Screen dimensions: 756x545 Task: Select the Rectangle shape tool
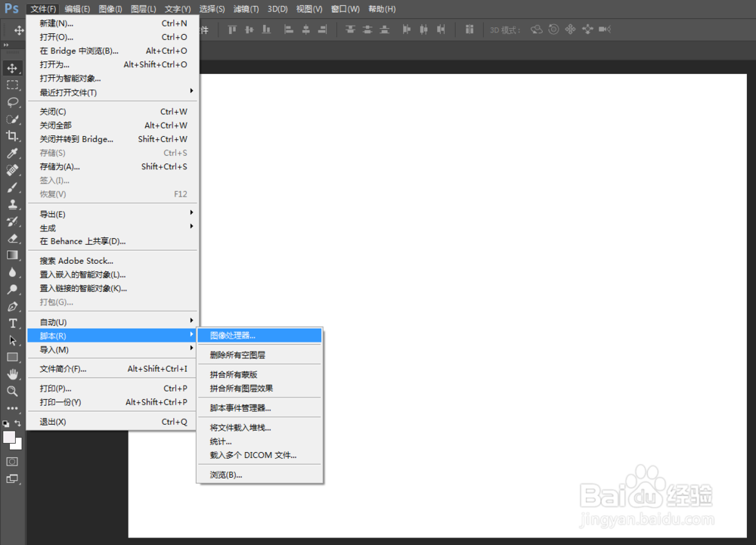click(x=13, y=357)
